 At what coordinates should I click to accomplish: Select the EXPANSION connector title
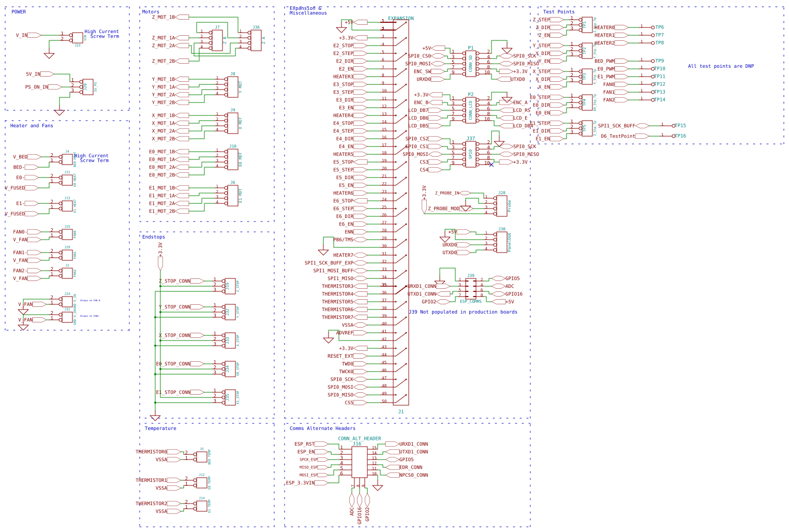pyautogui.click(x=401, y=19)
